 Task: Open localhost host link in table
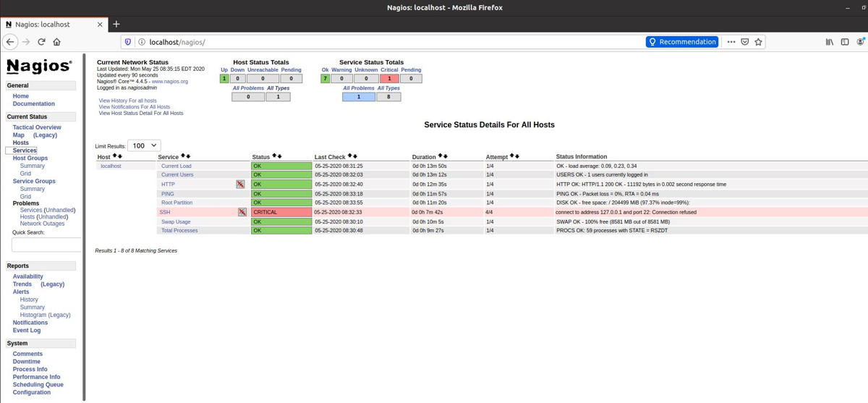pyautogui.click(x=111, y=166)
